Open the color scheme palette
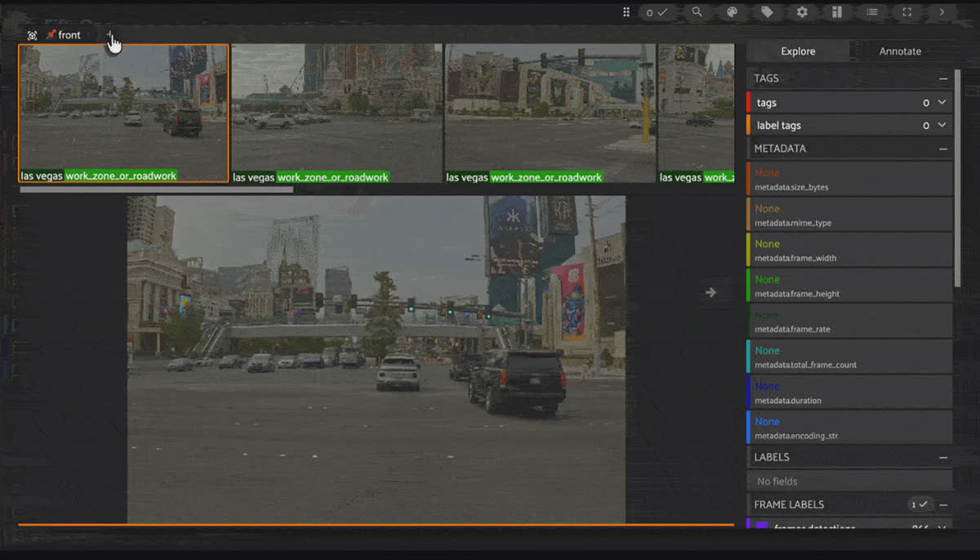 coord(732,12)
